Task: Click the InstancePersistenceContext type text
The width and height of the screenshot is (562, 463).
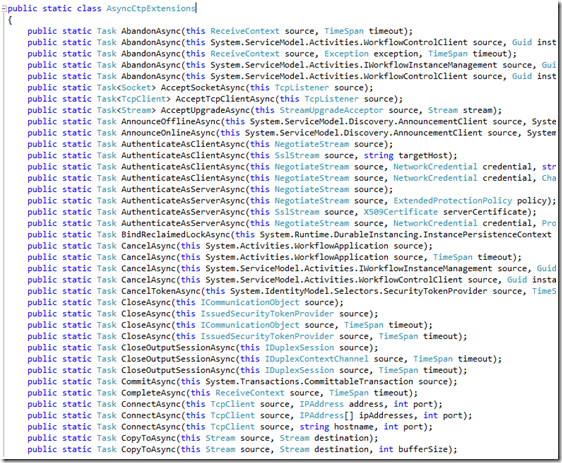Action: [487, 235]
